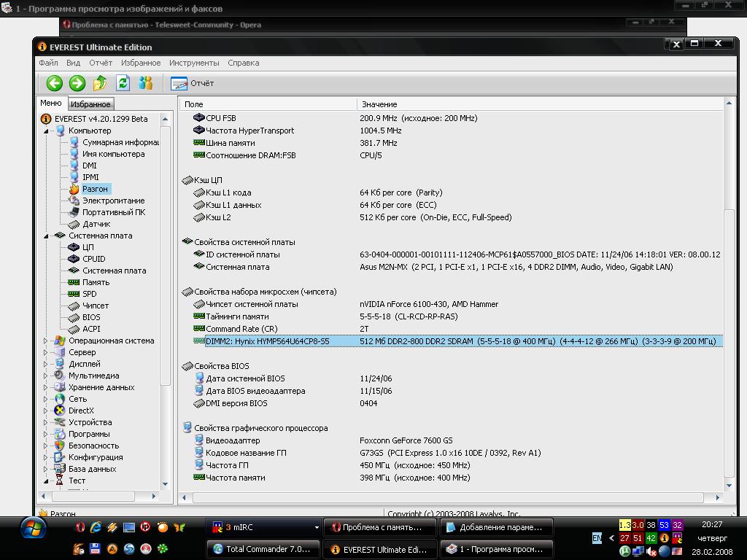Select the Command Rate (CR) row
Screen dimensions: 747x560
[x=241, y=329]
